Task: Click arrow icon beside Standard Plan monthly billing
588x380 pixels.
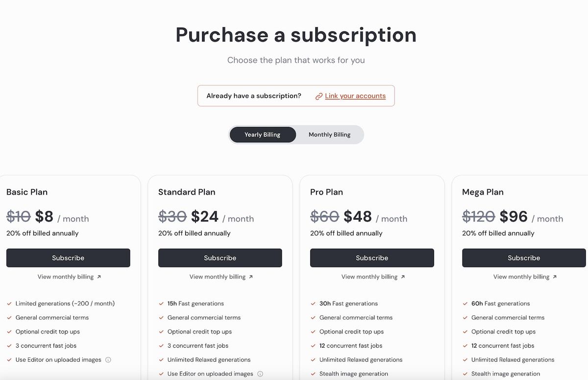Action: 251,277
